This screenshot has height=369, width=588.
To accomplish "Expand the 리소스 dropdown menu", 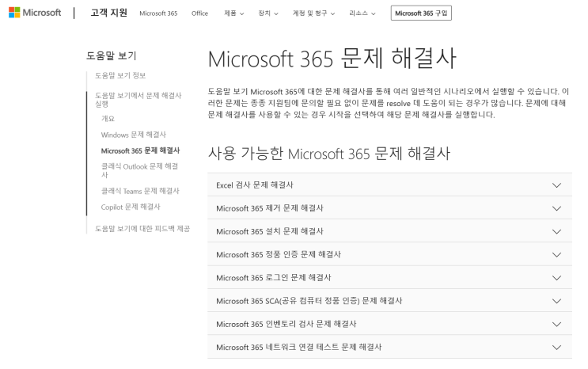I will [x=362, y=13].
